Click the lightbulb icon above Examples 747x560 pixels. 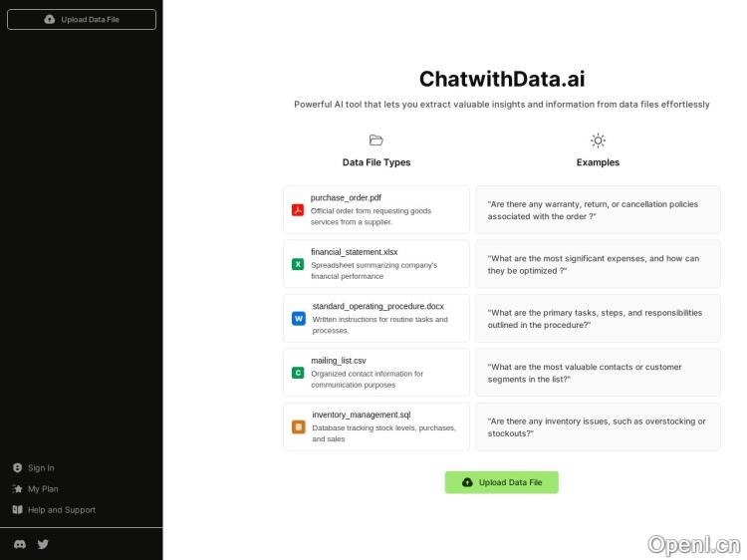tap(598, 140)
